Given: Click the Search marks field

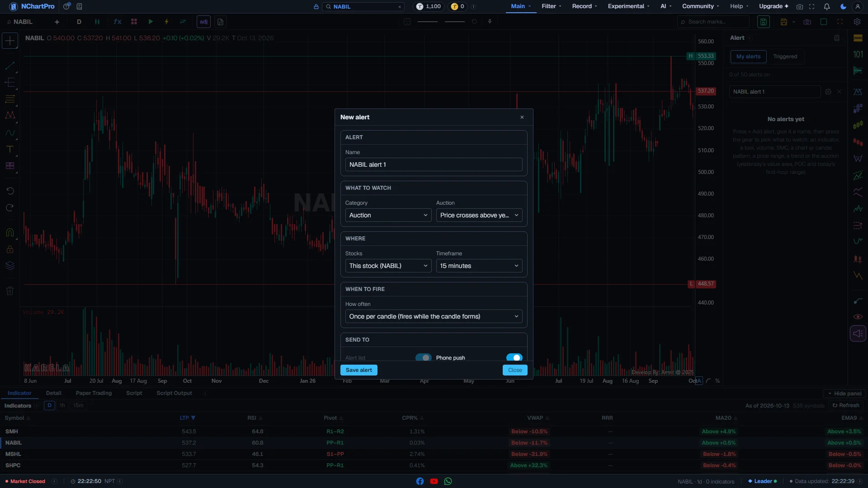Looking at the screenshot, I should (x=713, y=22).
